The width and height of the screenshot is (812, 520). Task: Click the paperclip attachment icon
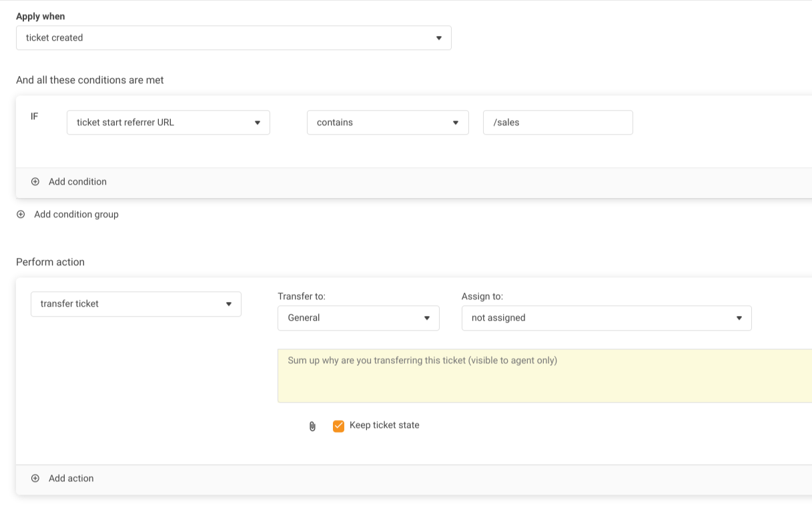tap(312, 426)
